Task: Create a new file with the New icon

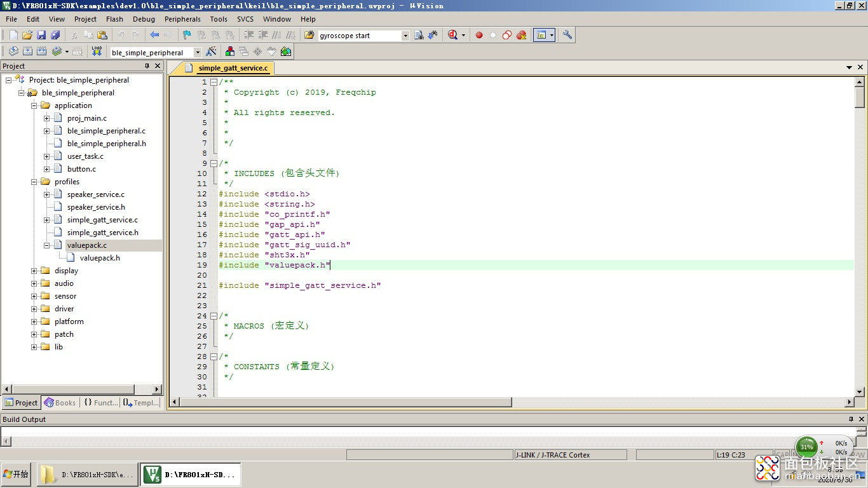Action: tap(13, 36)
